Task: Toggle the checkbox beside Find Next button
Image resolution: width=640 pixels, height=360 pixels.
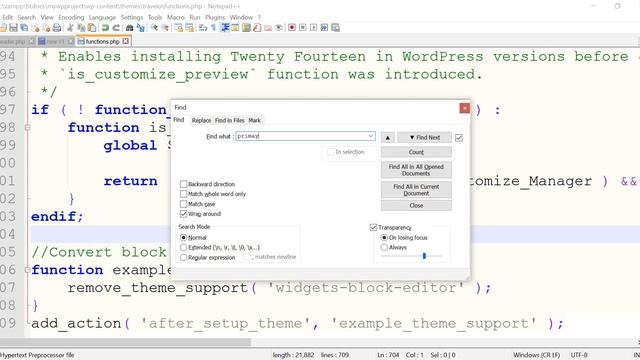Action: click(x=459, y=138)
